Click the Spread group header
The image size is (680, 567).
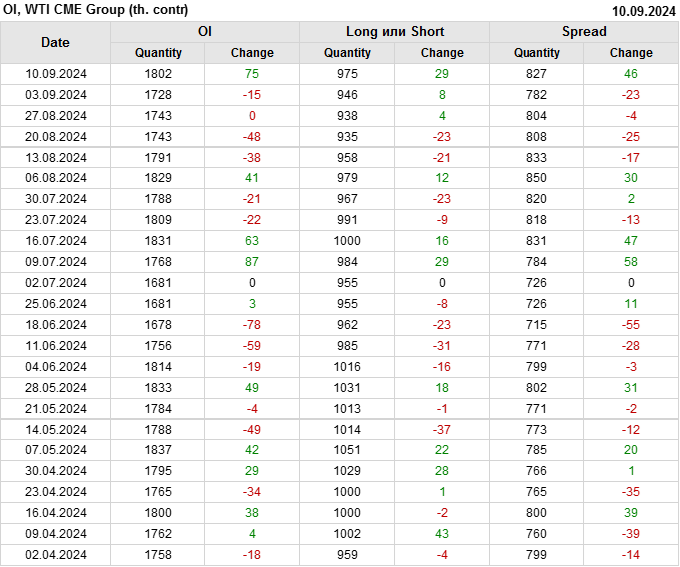(583, 31)
